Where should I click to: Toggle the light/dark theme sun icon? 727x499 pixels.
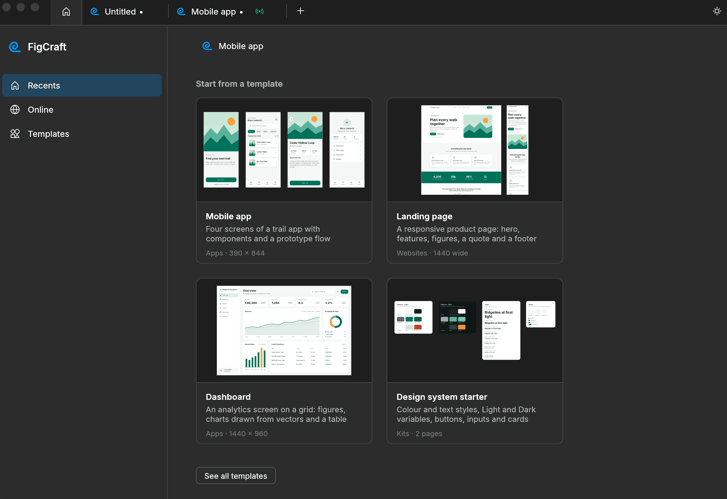(717, 11)
